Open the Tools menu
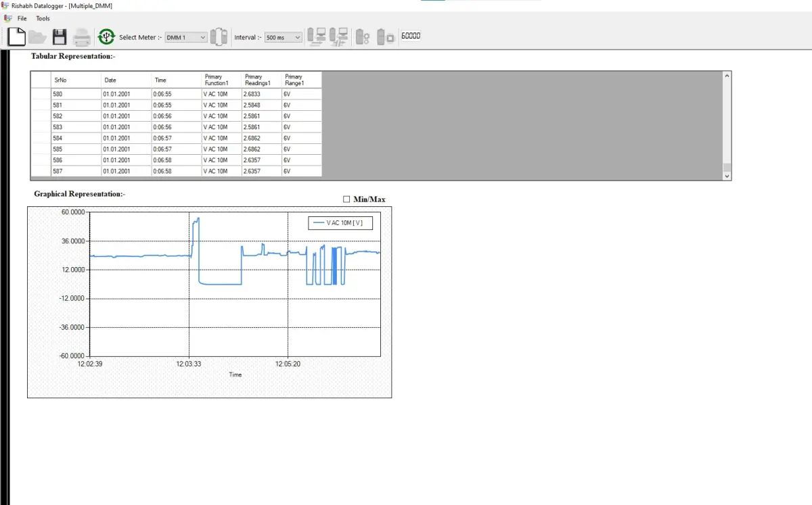The image size is (812, 505). point(43,18)
